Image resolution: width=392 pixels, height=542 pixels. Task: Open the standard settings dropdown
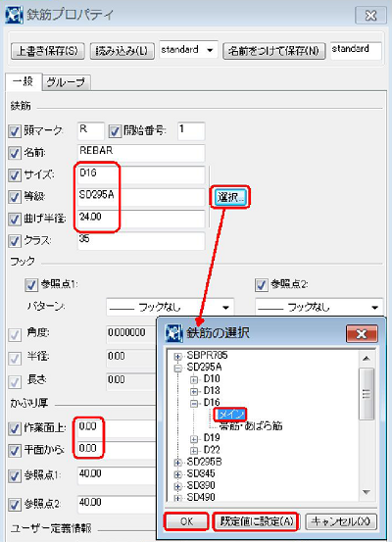tap(210, 50)
